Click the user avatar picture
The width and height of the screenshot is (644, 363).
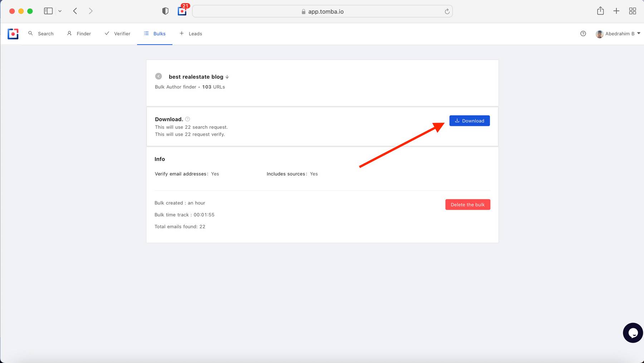pyautogui.click(x=599, y=34)
